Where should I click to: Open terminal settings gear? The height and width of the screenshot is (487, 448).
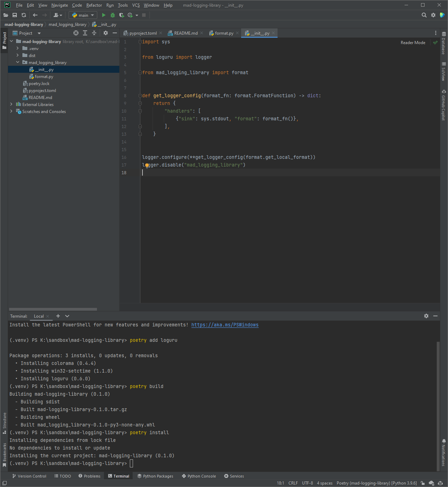426,316
